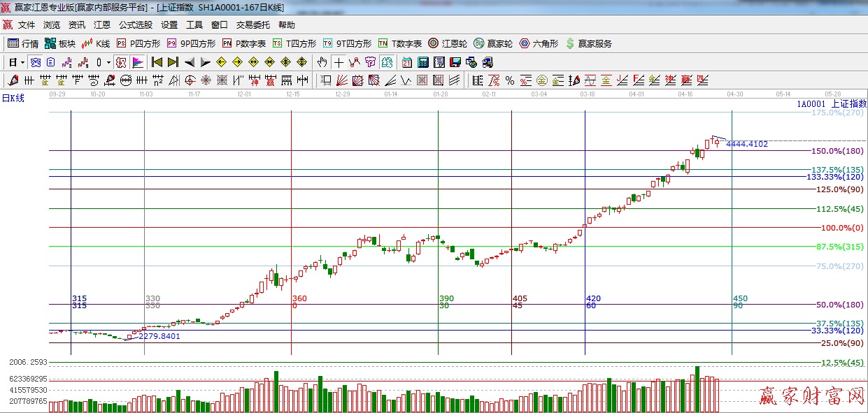This screenshot has width=868, height=413.
Task: Click the 150.0%(180) red level line label
Action: 837,151
